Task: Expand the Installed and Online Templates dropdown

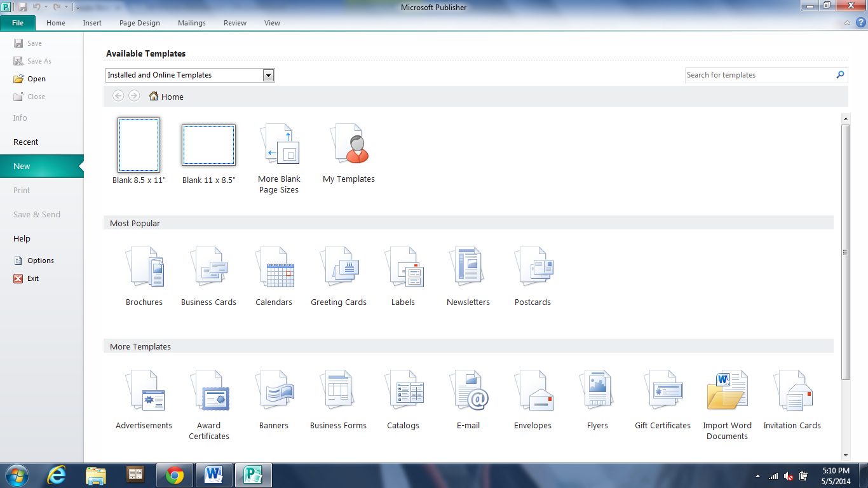Action: point(269,75)
